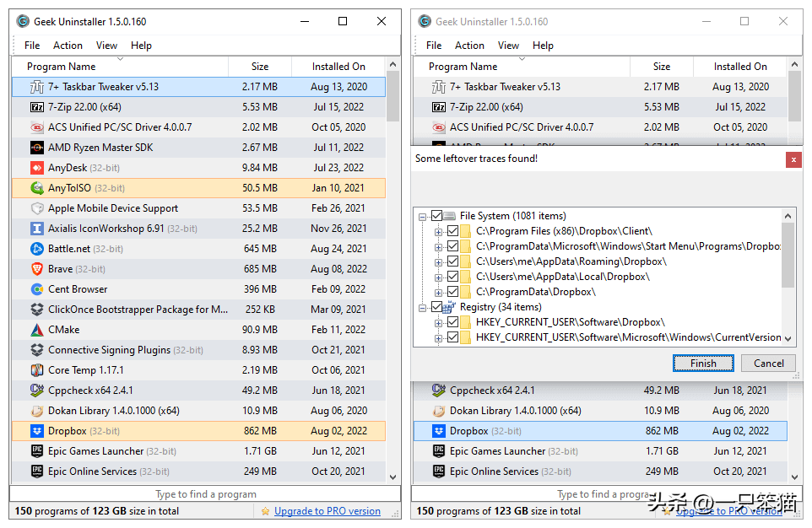Uncheck AppData\Local\Dropbox checkbox
Screen dimensions: 812x528
(452, 277)
